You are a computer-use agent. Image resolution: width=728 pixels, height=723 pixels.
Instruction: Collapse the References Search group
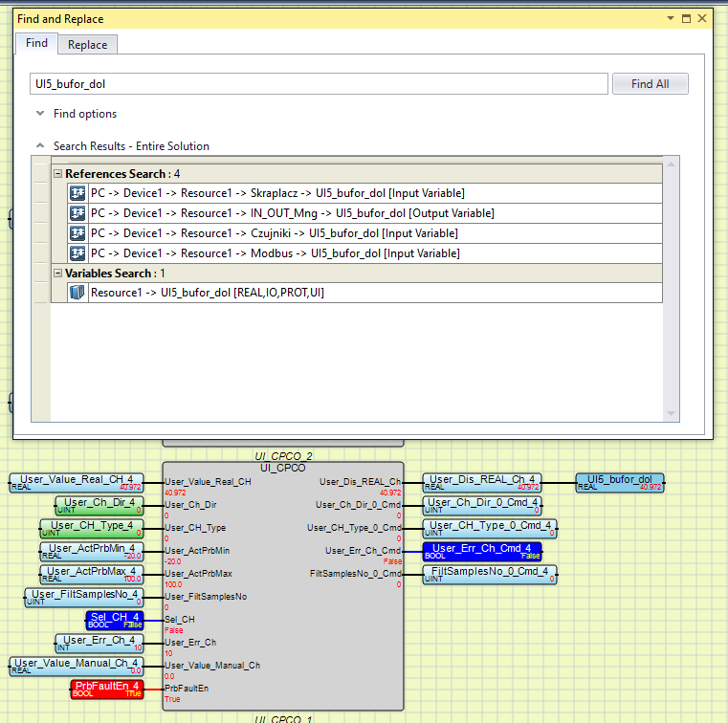pyautogui.click(x=58, y=173)
